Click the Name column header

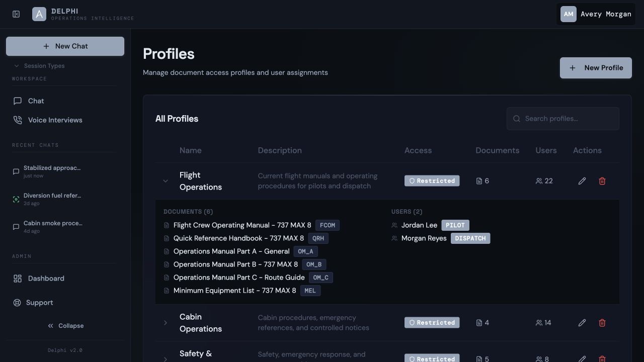pos(191,150)
